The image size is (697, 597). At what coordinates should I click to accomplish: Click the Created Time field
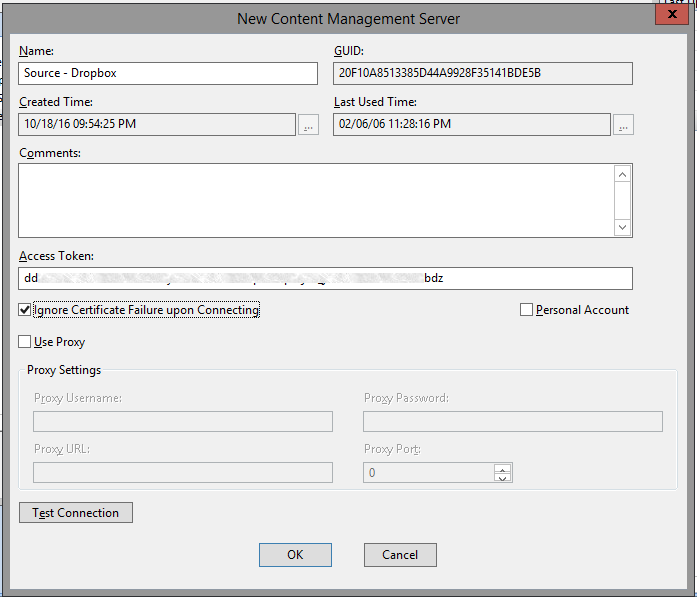pos(157,125)
